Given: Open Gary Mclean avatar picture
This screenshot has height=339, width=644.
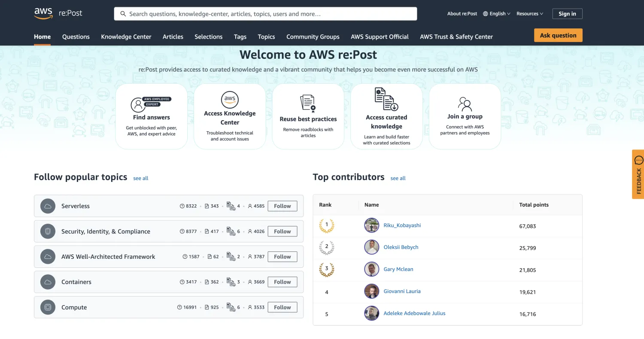Looking at the screenshot, I should click(372, 269).
